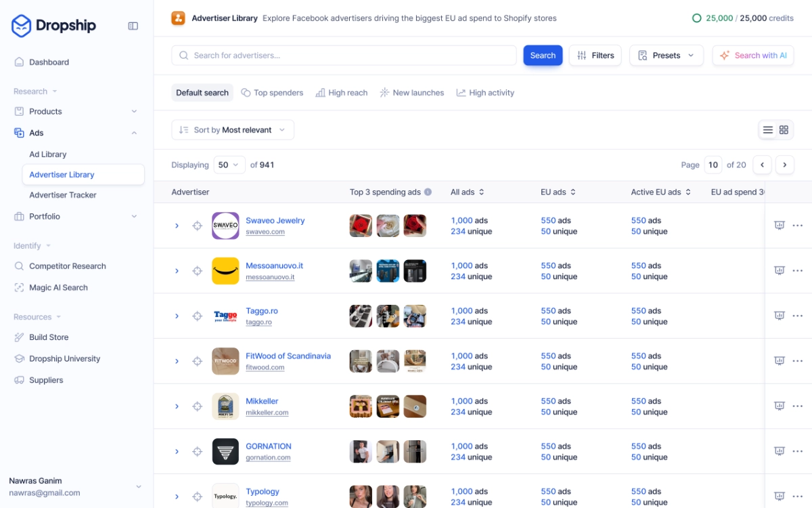Click Search with AI button

[x=753, y=56]
